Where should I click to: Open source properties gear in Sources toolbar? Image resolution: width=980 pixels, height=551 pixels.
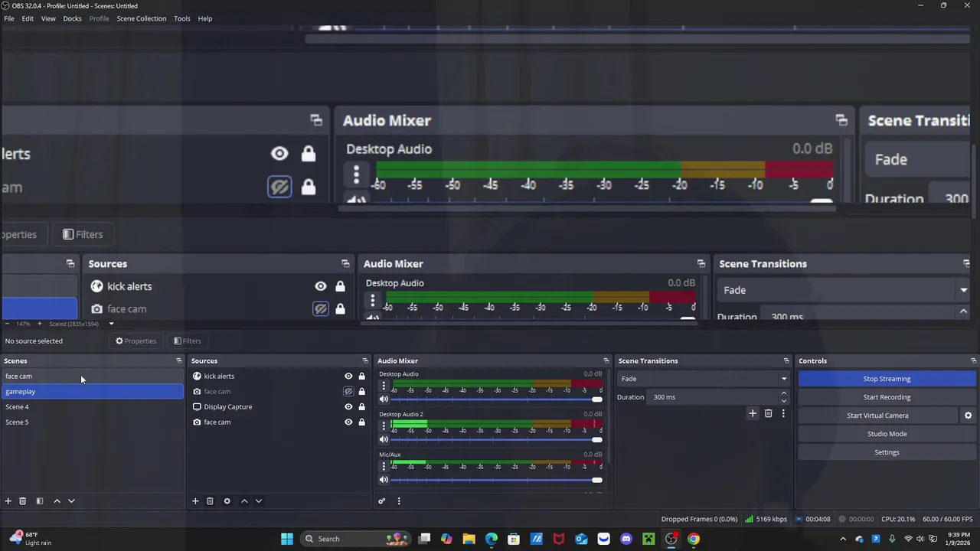click(227, 501)
